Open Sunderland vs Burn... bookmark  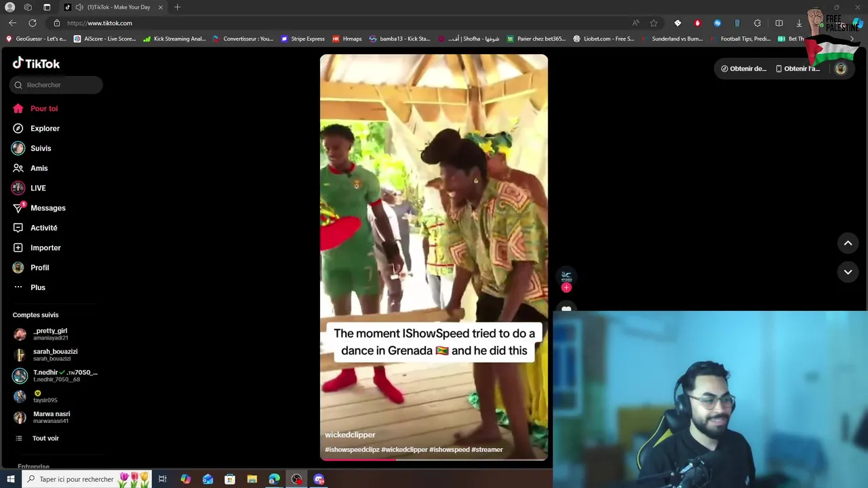672,39
